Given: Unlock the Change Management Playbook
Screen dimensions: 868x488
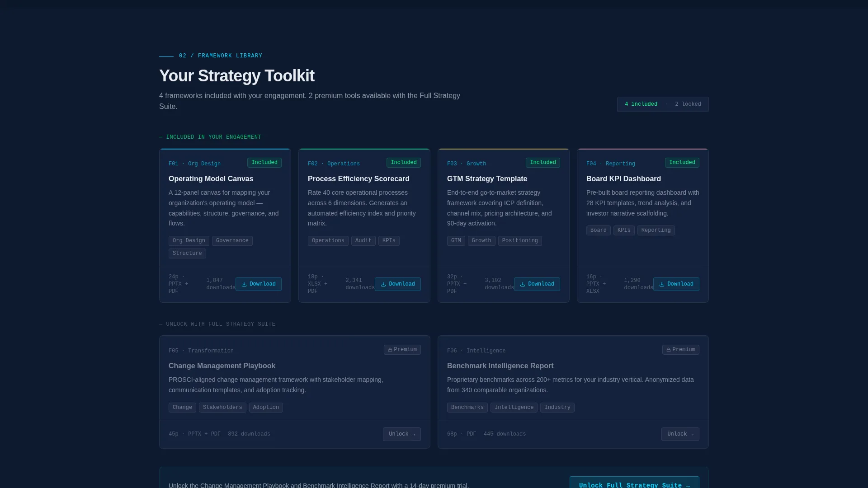Looking at the screenshot, I should (x=401, y=434).
